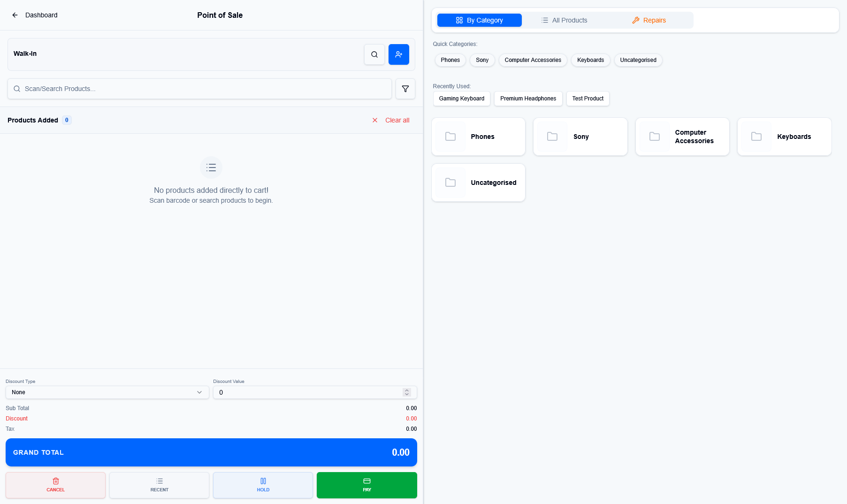Click the Uncategorised category card label

point(494,183)
